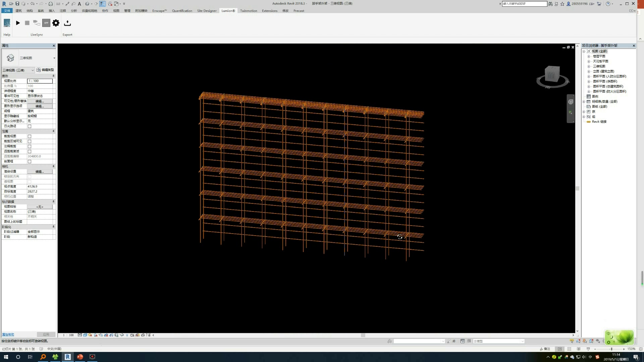This screenshot has height=362, width=644.
Task: Click the Print icon in the quick access toolbar
Action: coord(50,4)
